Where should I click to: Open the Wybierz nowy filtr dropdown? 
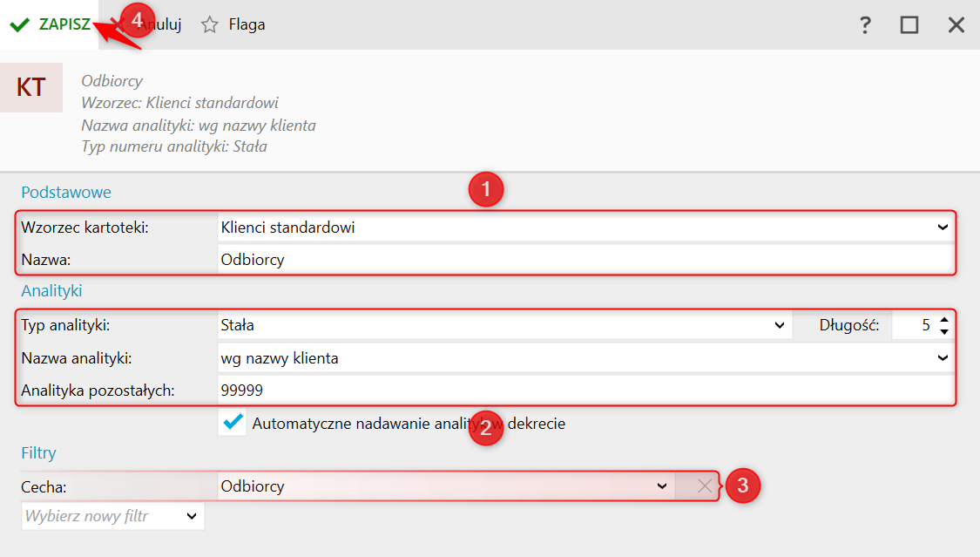pyautogui.click(x=192, y=516)
